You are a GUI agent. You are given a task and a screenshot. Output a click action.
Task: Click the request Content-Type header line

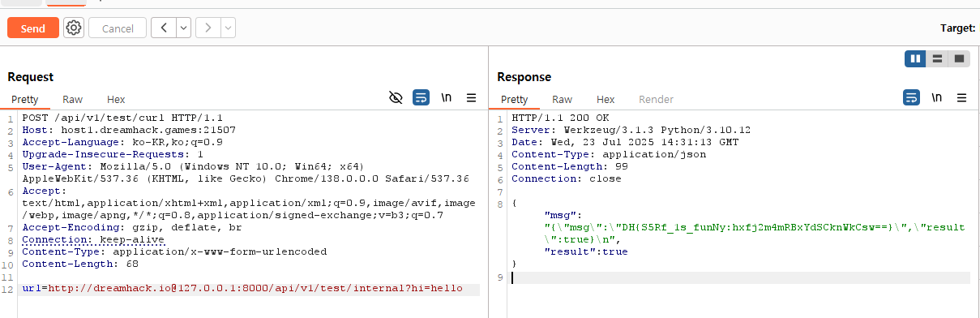click(x=174, y=251)
